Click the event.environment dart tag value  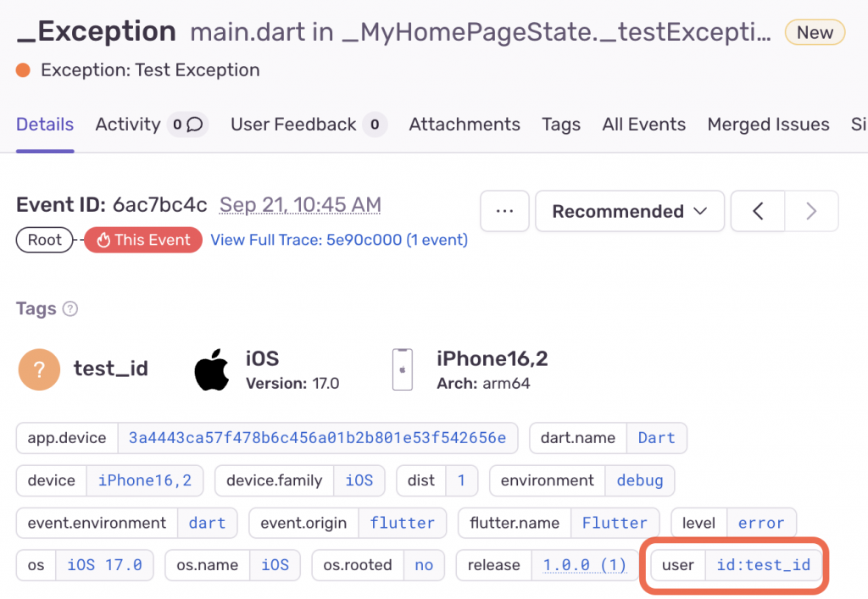[207, 524]
